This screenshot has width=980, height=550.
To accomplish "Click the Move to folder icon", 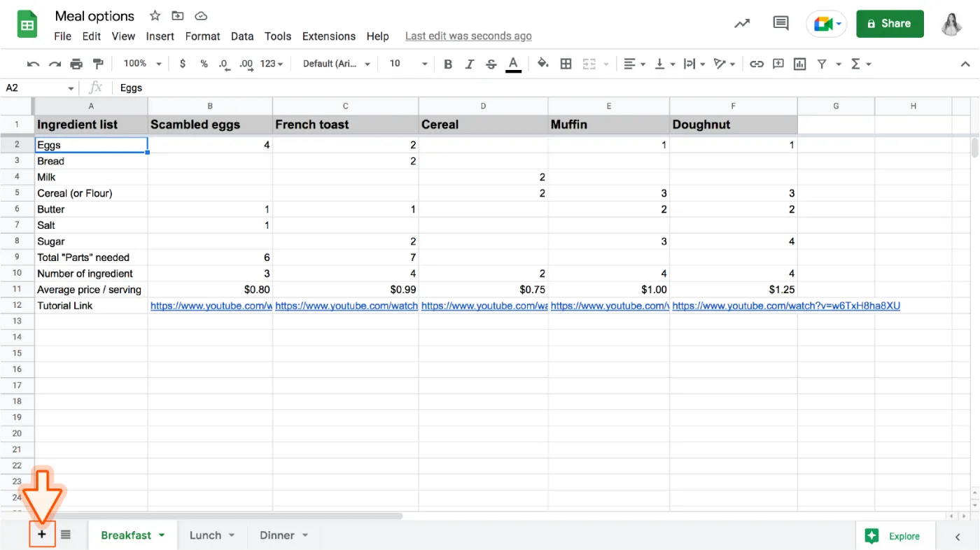I will (x=178, y=16).
